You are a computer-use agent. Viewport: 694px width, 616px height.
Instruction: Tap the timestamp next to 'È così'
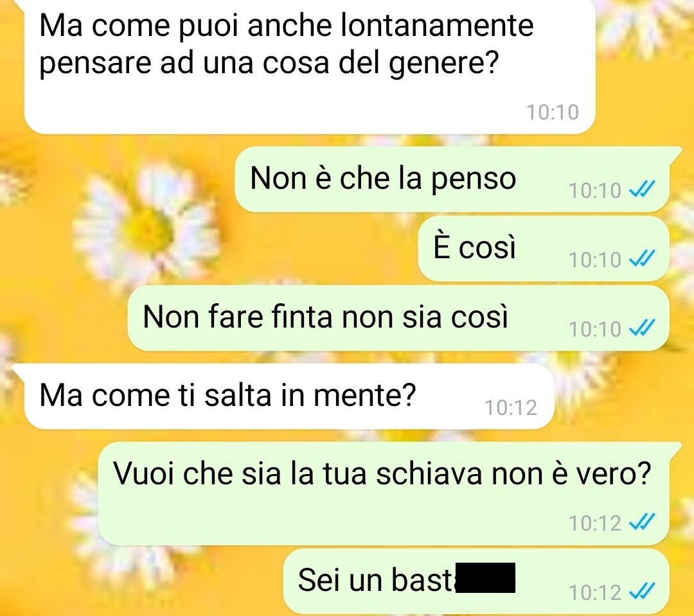point(595,260)
